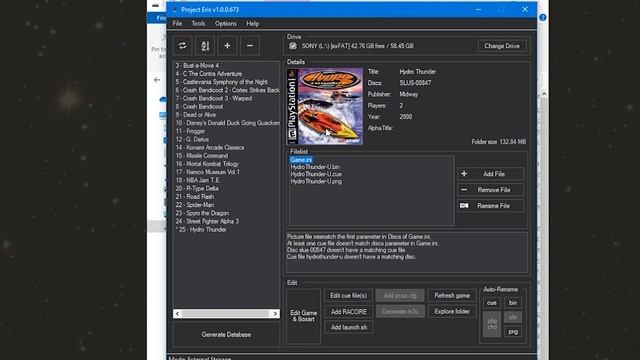
Task: Open the Help menu
Action: (253, 24)
